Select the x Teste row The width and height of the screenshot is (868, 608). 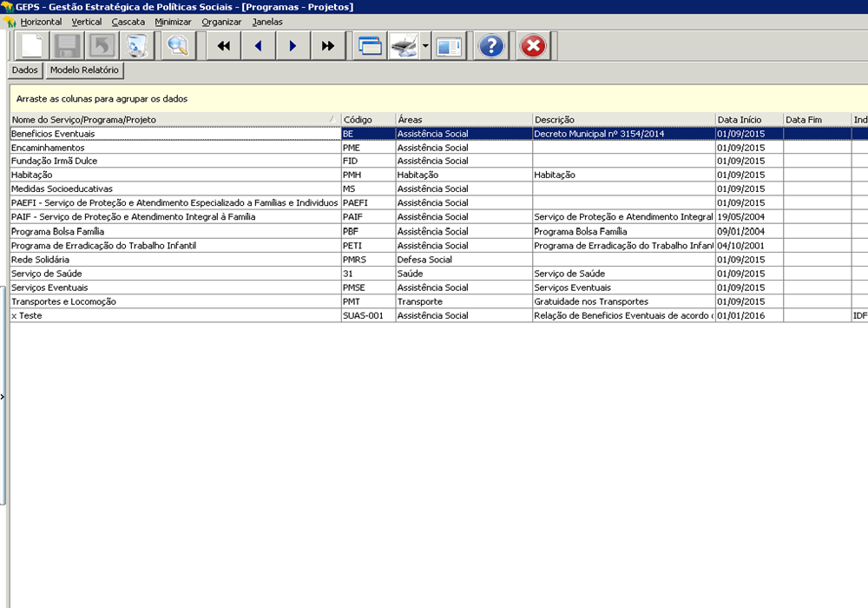point(175,315)
